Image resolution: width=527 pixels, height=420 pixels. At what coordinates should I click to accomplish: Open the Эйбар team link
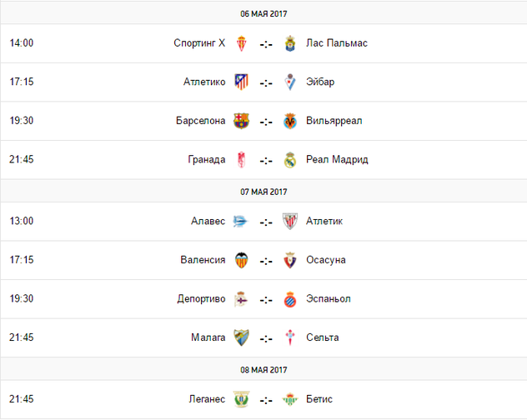[x=320, y=82]
